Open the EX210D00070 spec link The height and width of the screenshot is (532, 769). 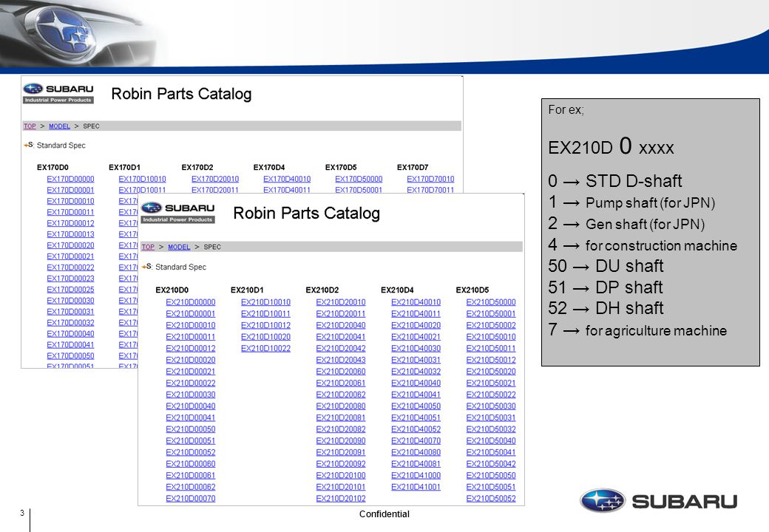191,498
